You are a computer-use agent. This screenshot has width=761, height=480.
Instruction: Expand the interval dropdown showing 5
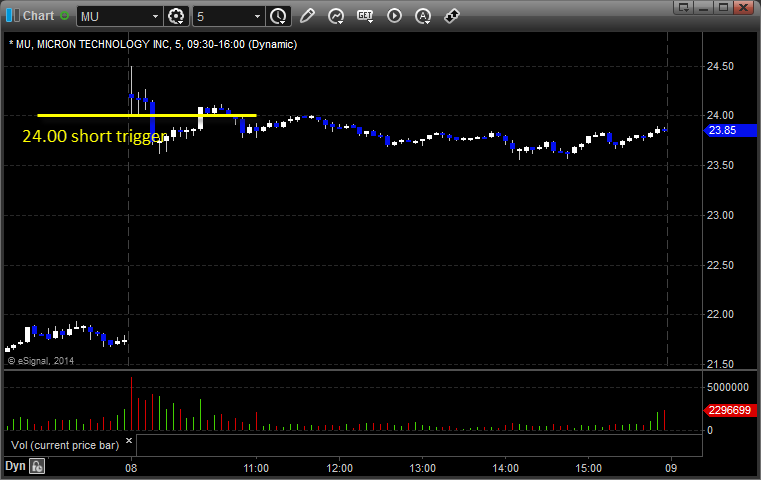(x=258, y=17)
